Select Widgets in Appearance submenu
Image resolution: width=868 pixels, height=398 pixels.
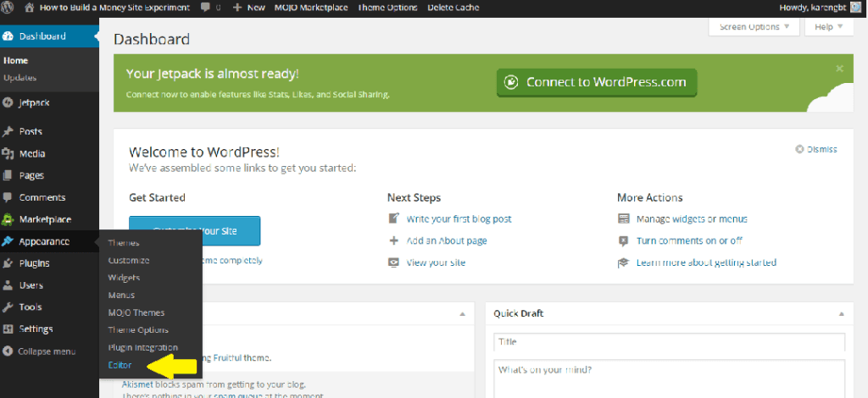tap(124, 278)
